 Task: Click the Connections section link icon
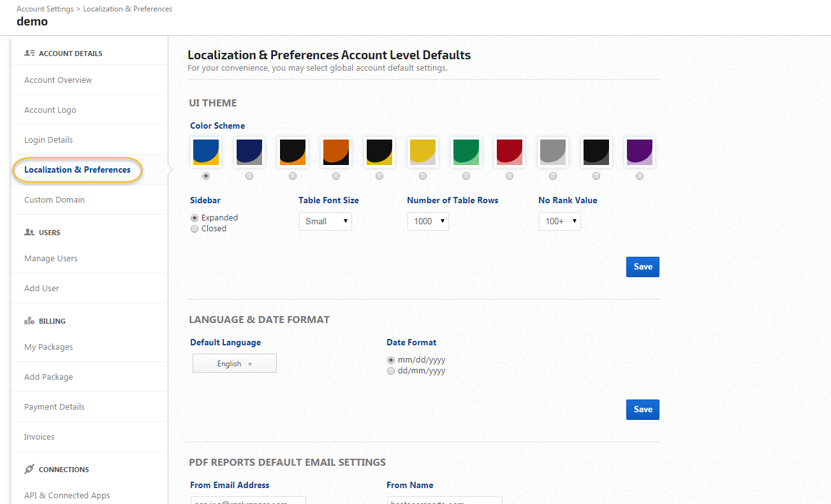coord(29,470)
